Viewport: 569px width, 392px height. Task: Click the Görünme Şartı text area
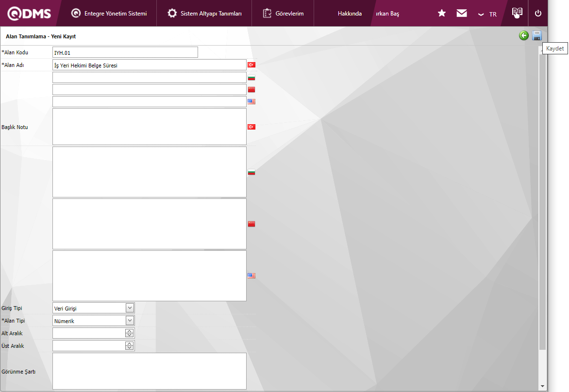pyautogui.click(x=150, y=371)
